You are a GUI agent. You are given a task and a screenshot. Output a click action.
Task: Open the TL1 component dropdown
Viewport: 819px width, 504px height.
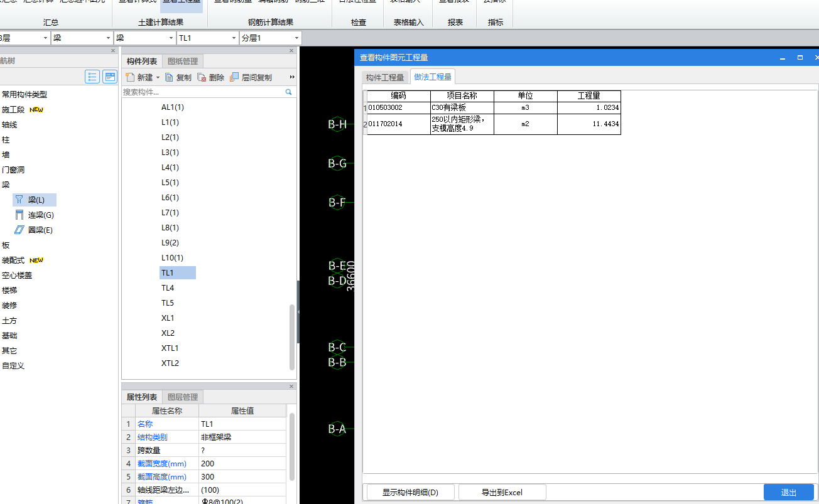coord(234,38)
